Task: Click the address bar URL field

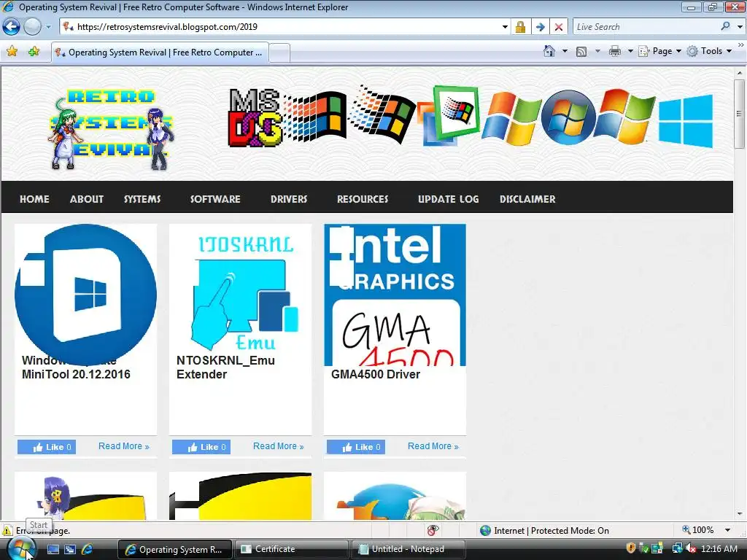Action: click(x=281, y=27)
